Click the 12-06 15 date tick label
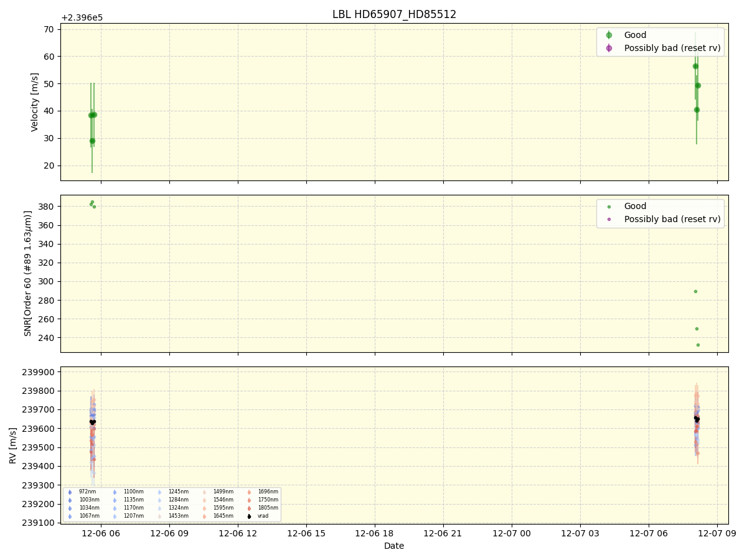Screen dimensions: 747x560 [306, 533]
